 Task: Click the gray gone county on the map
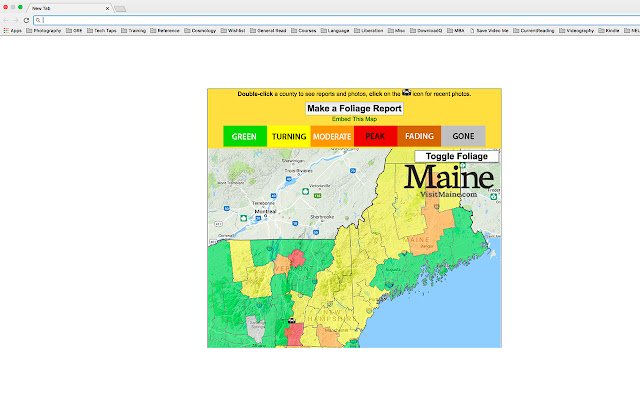(x=256, y=329)
